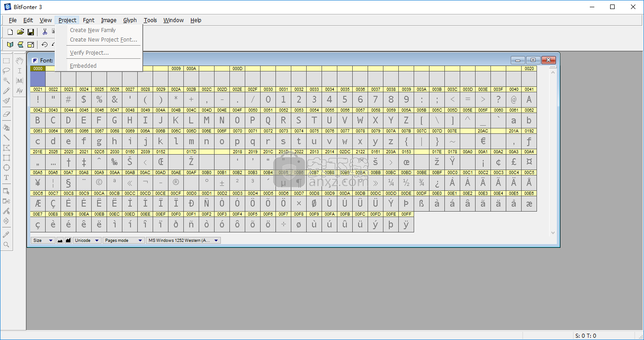This screenshot has width=644, height=340.
Task: Select the ampersand glyph cell
Action: click(x=115, y=99)
